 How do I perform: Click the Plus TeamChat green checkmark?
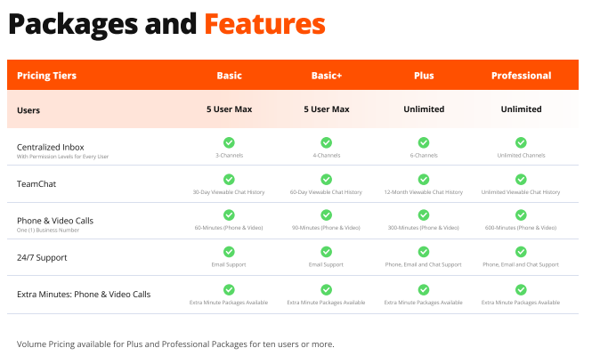(x=424, y=180)
